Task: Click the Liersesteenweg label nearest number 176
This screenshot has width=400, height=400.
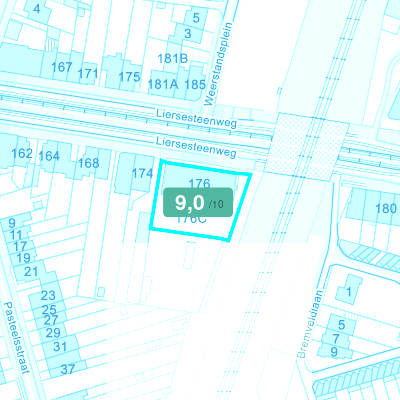Action: pos(196,147)
